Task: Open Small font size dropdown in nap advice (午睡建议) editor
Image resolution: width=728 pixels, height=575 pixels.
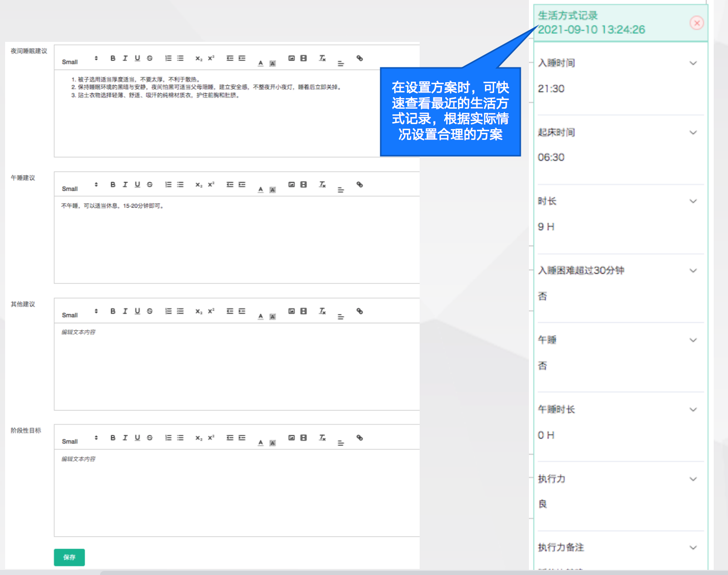Action: pyautogui.click(x=80, y=187)
